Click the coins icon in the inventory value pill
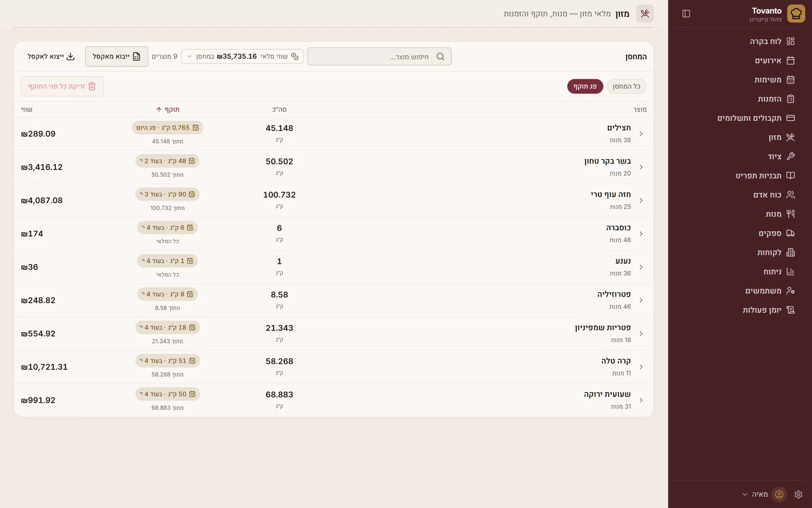 [295, 56]
